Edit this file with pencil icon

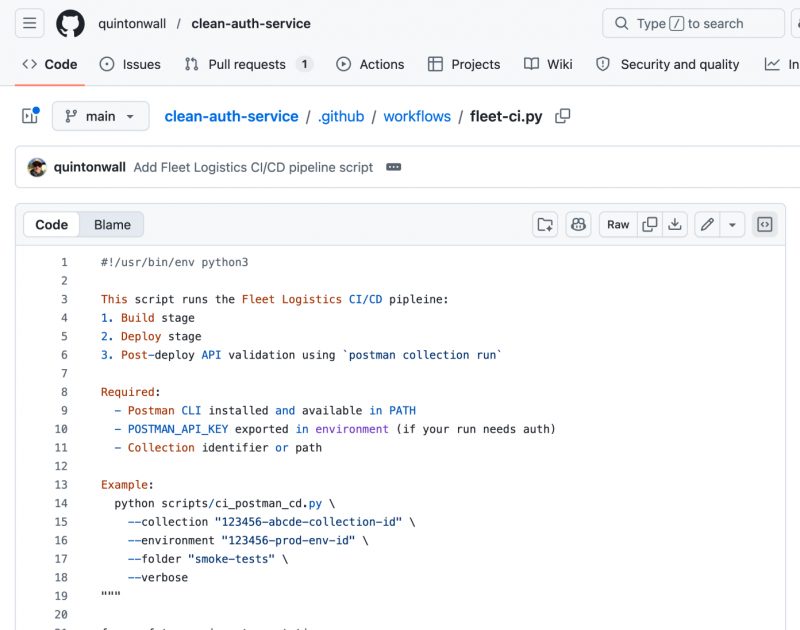click(x=707, y=224)
